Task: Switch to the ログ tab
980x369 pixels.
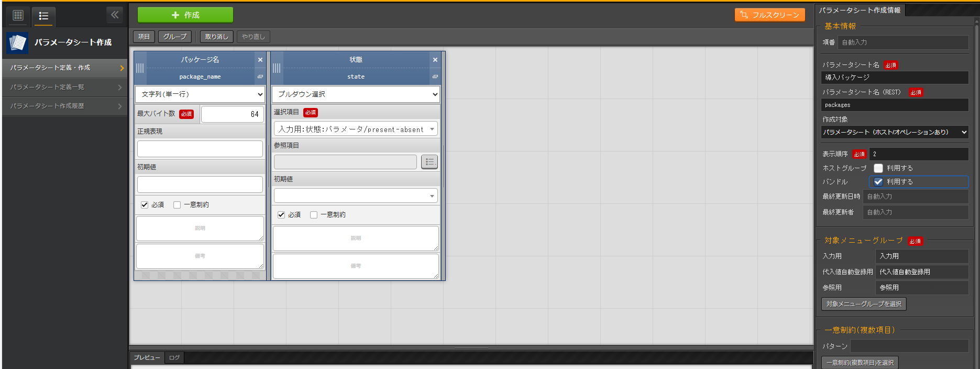Action: tap(174, 357)
